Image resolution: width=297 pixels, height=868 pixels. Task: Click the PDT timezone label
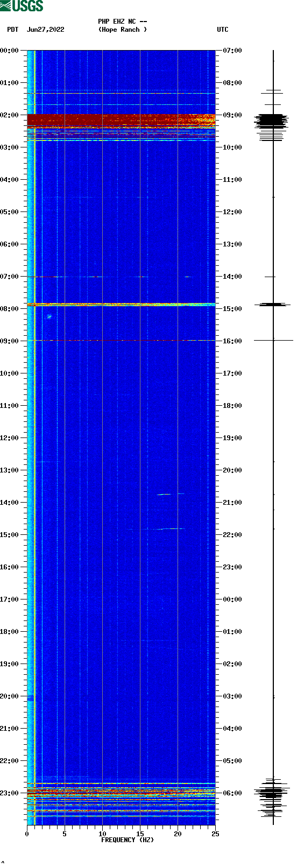coord(12,30)
